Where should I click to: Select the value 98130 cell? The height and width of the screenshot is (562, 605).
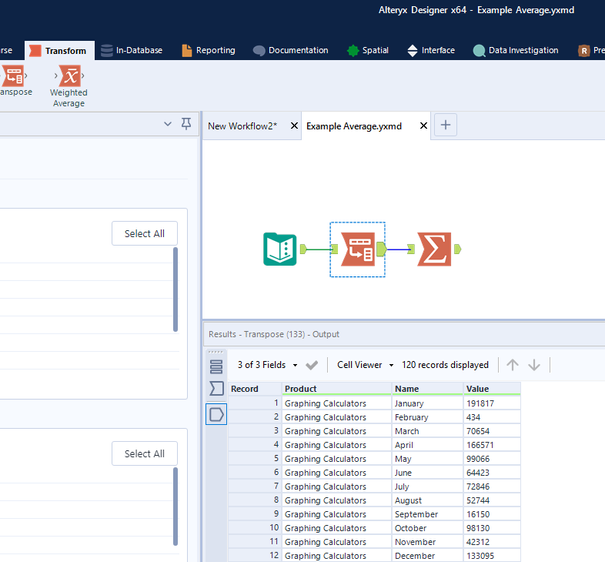click(x=492, y=528)
